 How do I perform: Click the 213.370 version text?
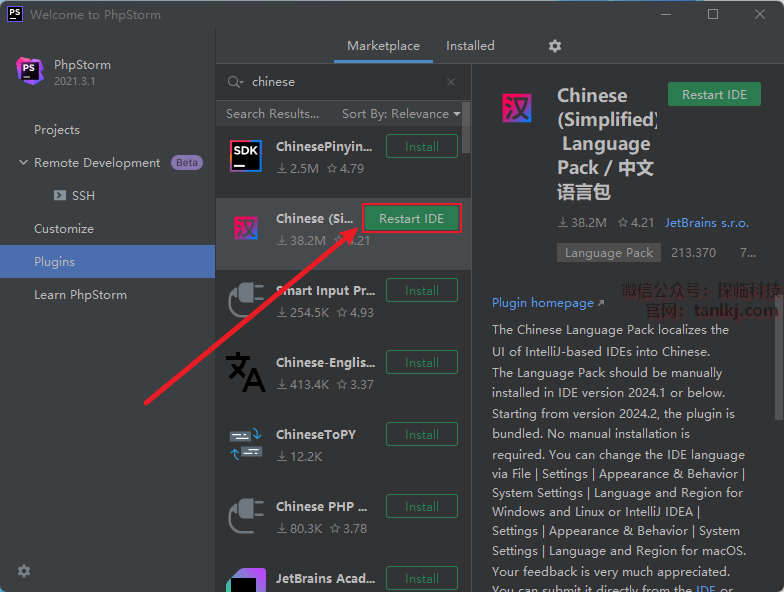coord(694,253)
